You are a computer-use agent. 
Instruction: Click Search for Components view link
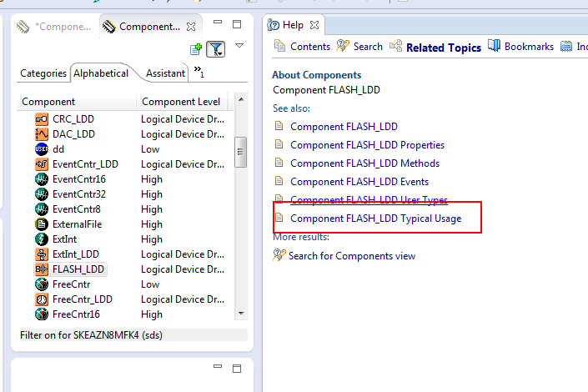[352, 256]
